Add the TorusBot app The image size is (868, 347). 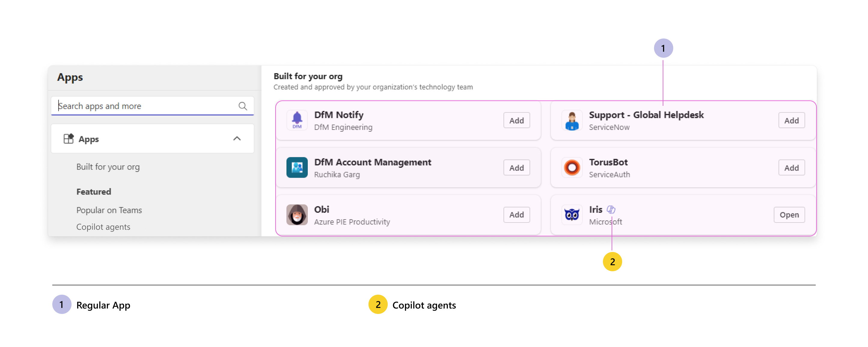pos(791,167)
